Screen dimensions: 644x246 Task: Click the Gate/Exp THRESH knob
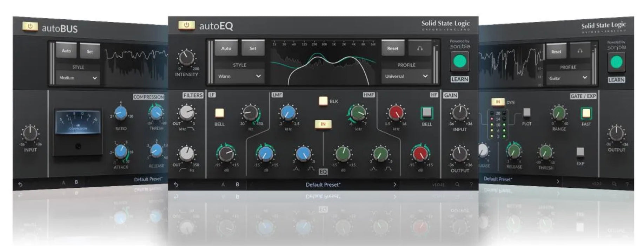545,152
